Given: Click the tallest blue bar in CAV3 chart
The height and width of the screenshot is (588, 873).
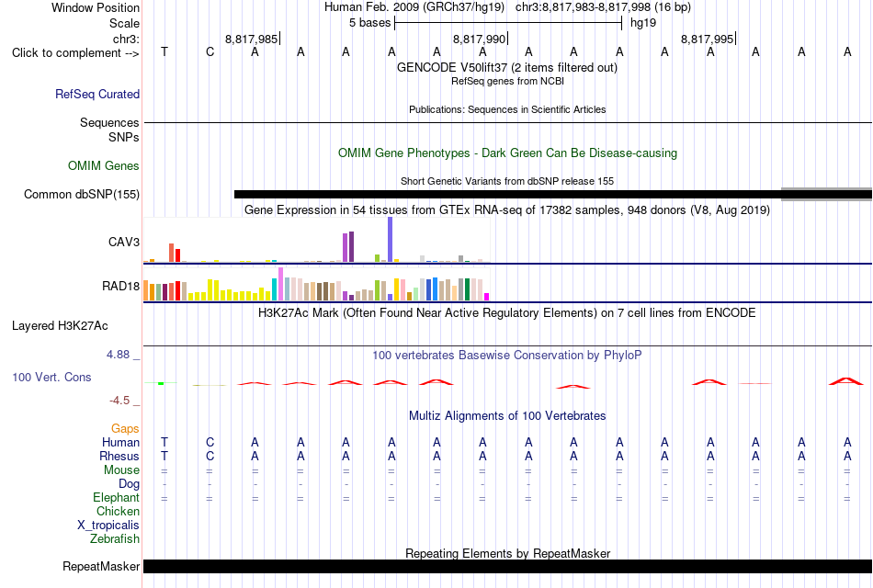Looking at the screenshot, I should [x=391, y=240].
